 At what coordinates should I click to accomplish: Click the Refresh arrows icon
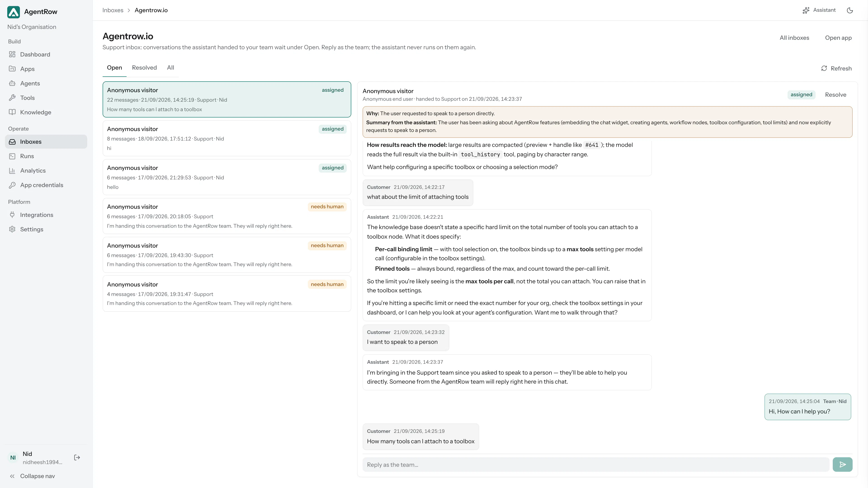pos(824,68)
